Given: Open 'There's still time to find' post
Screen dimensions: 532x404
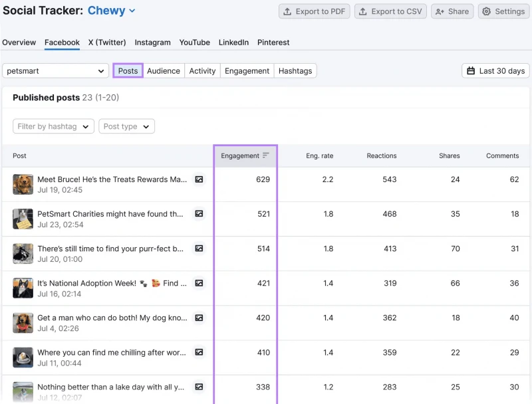Looking at the screenshot, I should pos(110,249).
